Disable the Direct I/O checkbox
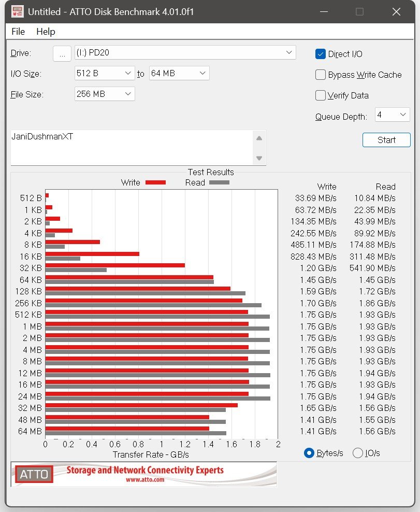Screen dimensions: 420x512 [x=321, y=54]
